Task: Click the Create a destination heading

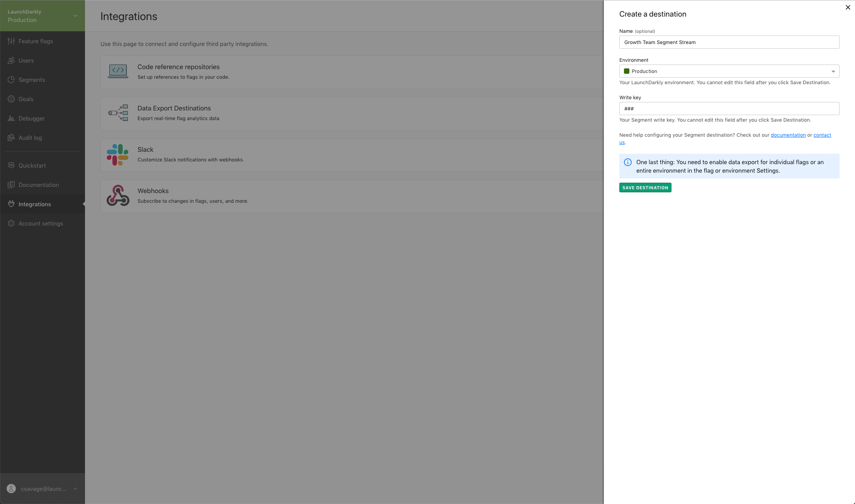Action: [x=653, y=14]
